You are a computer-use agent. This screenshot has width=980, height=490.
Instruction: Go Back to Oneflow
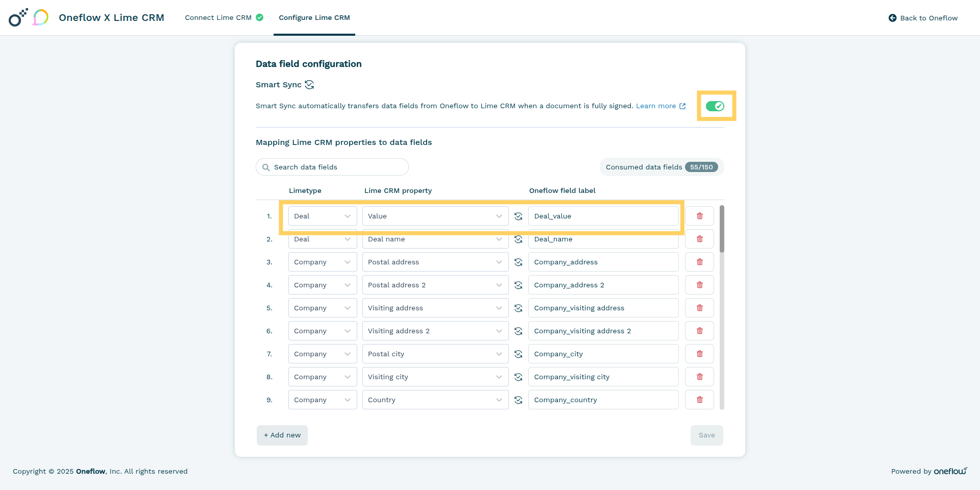point(923,18)
